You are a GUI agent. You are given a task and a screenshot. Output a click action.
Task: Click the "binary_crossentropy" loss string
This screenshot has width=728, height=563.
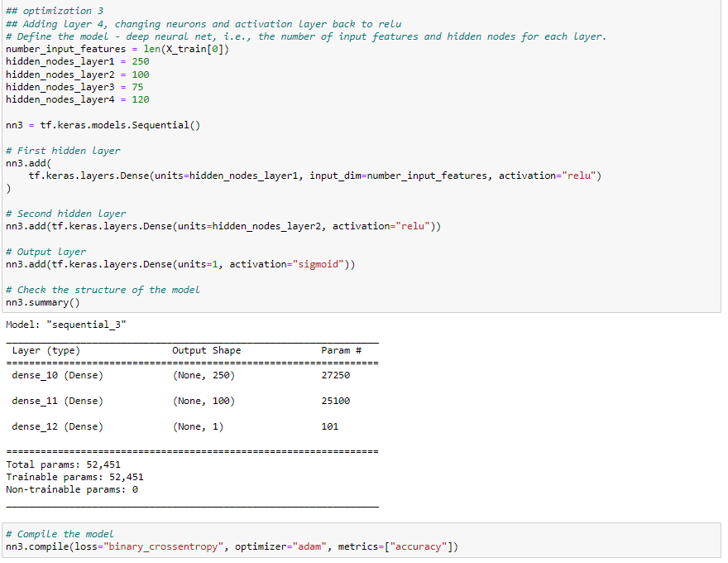click(x=163, y=547)
